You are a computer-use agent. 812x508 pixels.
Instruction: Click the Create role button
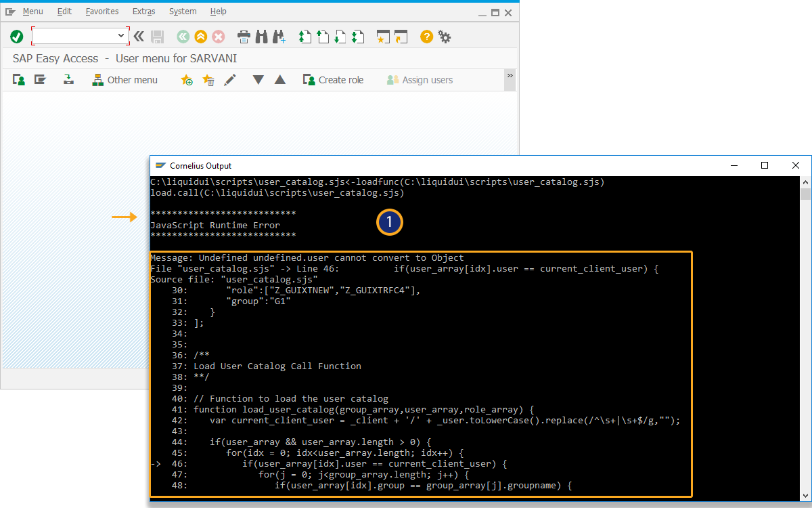[334, 80]
